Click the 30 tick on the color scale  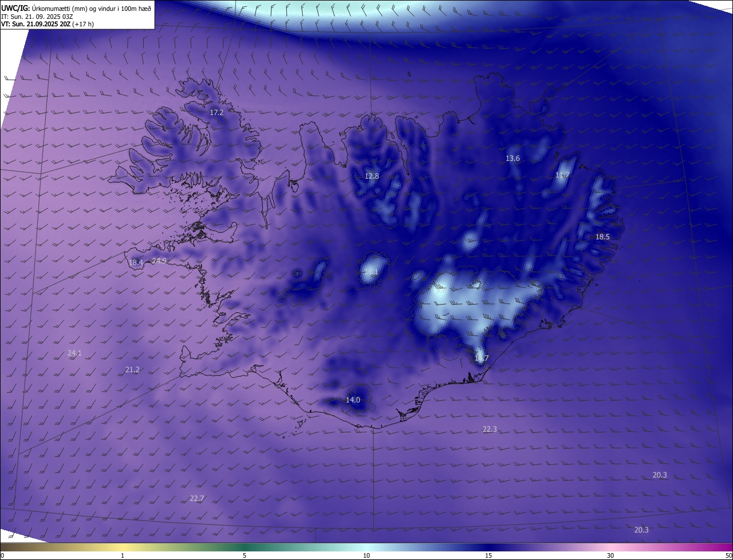610,555
